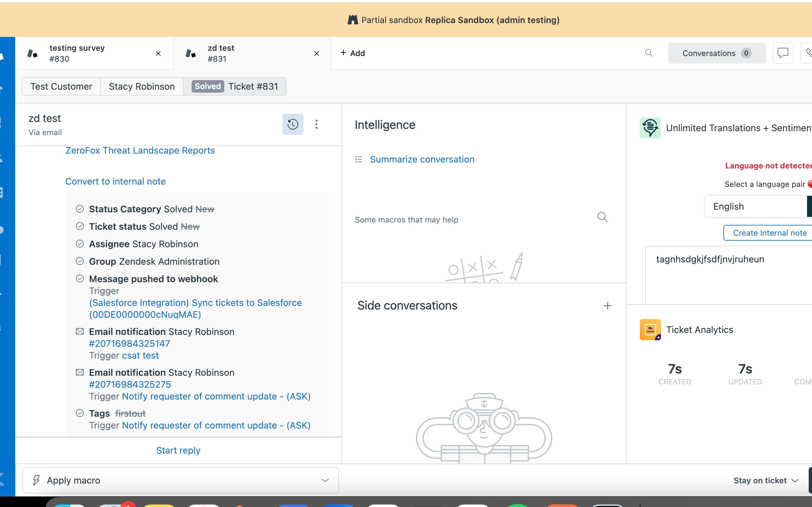Open the chat bubble icon near Conversations
This screenshot has width=812, height=507.
(783, 53)
